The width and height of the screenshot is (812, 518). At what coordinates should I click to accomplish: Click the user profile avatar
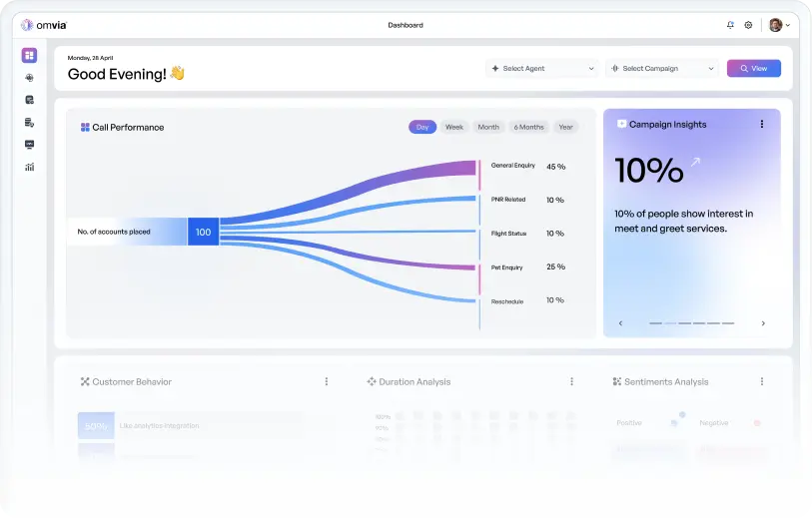pos(775,25)
